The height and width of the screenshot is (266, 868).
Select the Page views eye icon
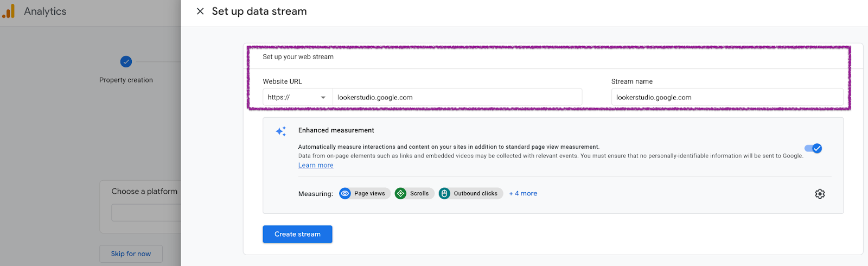coord(345,193)
